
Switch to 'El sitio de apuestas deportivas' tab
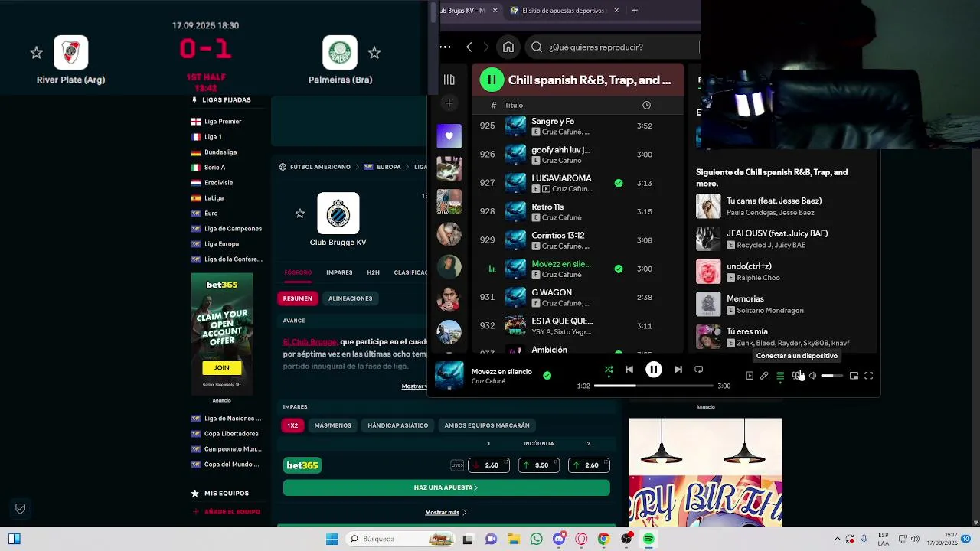(x=563, y=11)
